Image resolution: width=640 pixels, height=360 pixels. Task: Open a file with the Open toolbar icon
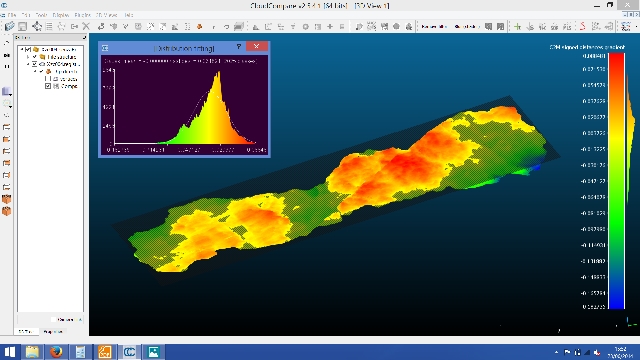pos(9,27)
